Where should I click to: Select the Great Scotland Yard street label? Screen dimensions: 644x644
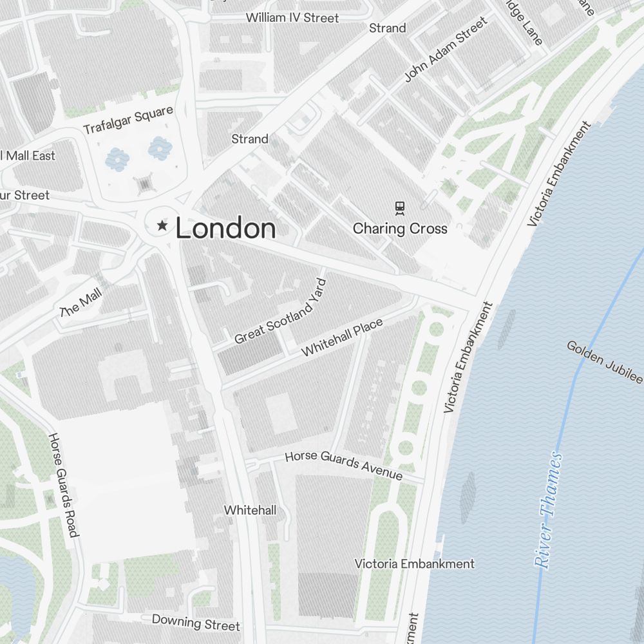coord(281,310)
